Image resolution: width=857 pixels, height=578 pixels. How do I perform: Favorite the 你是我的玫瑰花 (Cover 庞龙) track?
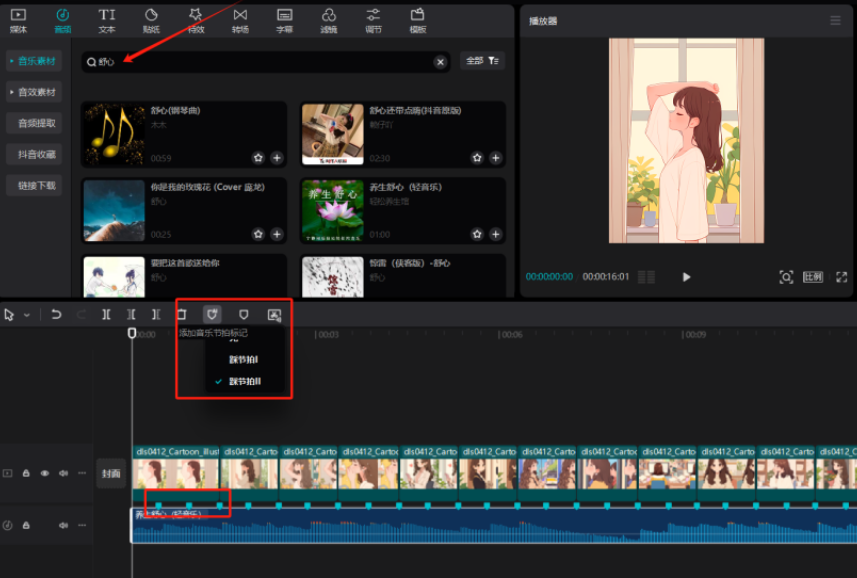pos(258,234)
